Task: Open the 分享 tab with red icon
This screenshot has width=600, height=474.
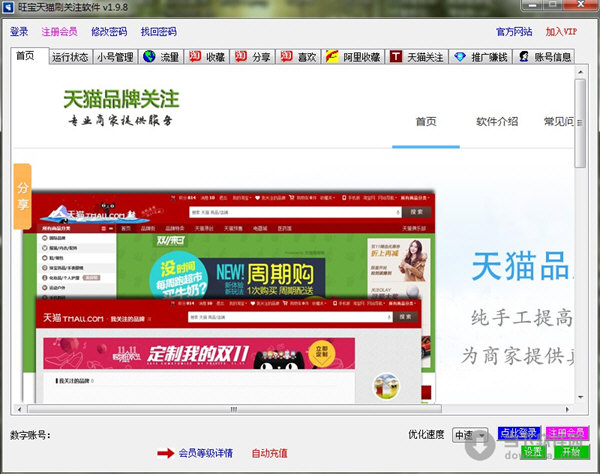Action: (253, 57)
